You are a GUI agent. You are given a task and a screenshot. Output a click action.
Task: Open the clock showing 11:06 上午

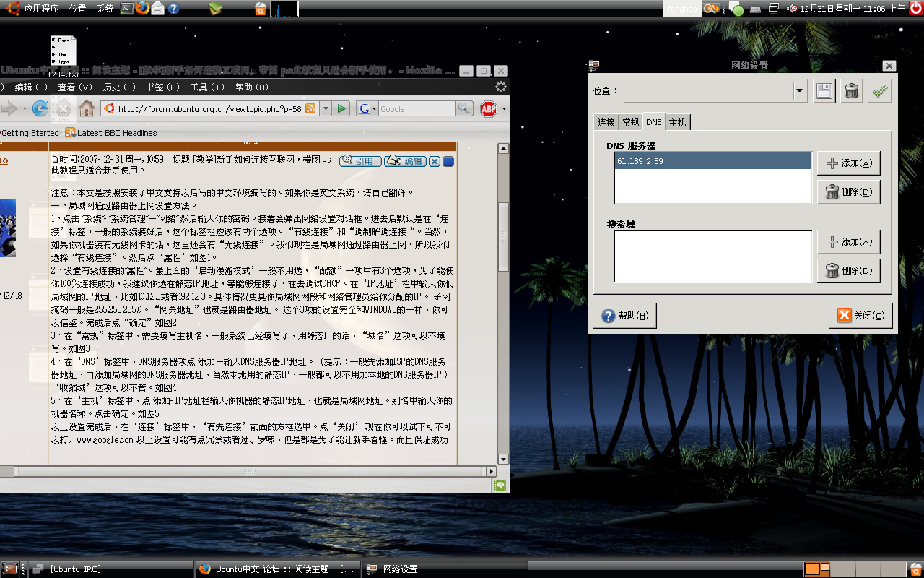854,9
